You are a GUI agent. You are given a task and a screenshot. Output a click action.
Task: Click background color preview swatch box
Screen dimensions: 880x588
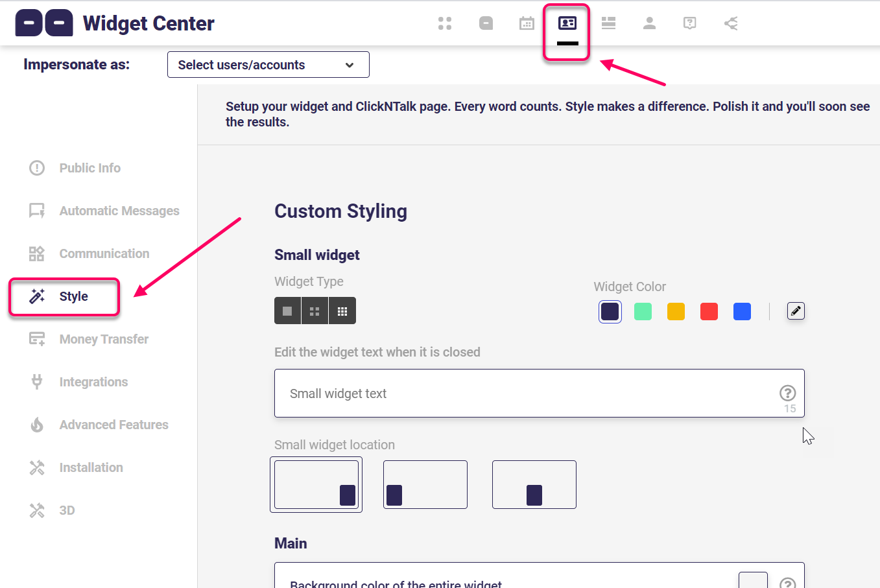coord(753,581)
